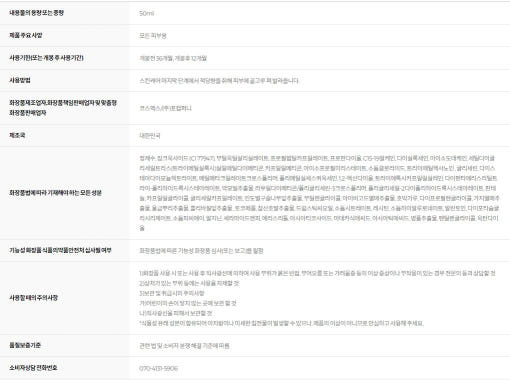
Task: Click the '제조국' row label
Action: click(x=17, y=135)
